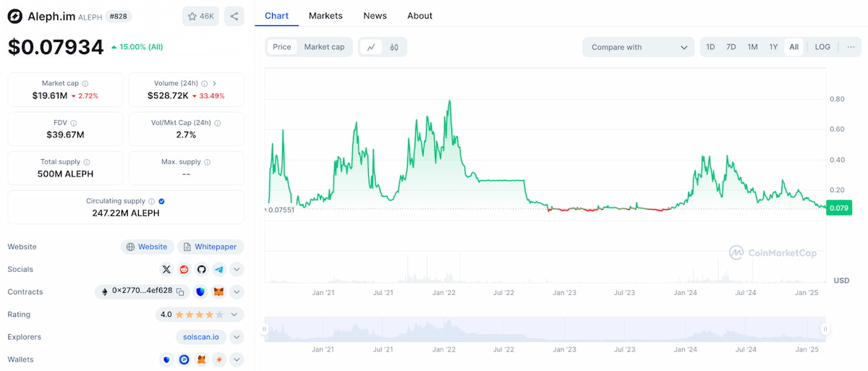This screenshot has height=371, width=868.
Task: Click Max. supply info icon
Action: click(x=208, y=162)
